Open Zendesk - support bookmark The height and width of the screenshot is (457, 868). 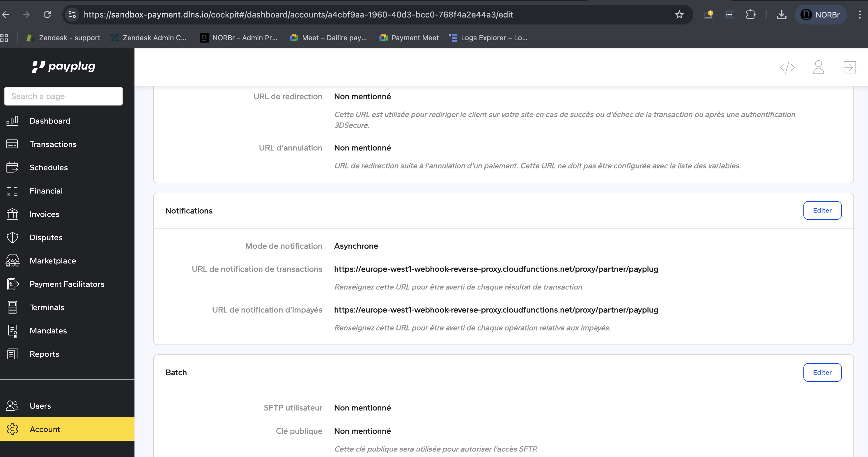point(63,38)
